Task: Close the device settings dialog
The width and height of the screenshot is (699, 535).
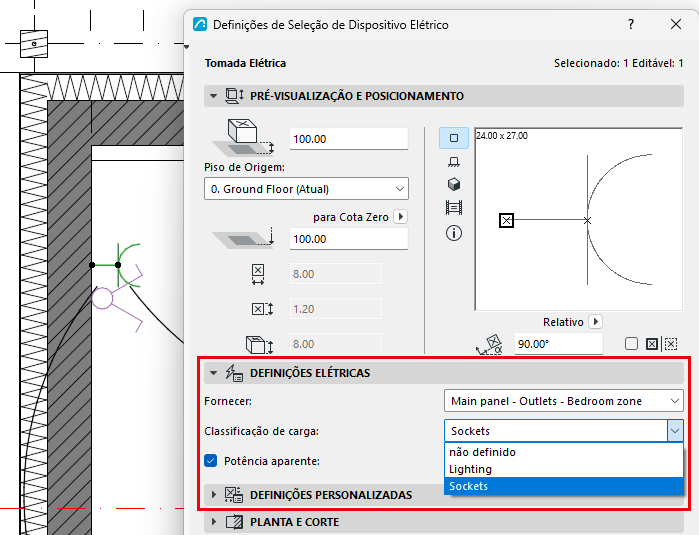Action: (x=676, y=24)
